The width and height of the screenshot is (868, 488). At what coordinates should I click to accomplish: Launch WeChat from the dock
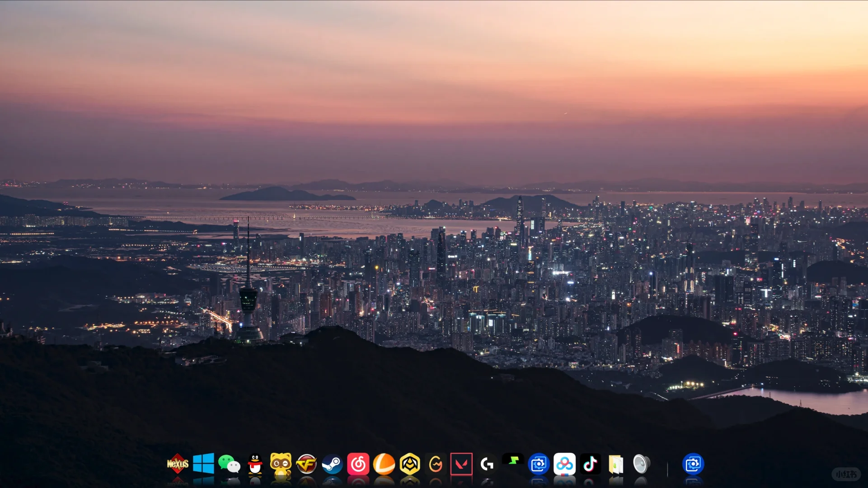(x=229, y=464)
